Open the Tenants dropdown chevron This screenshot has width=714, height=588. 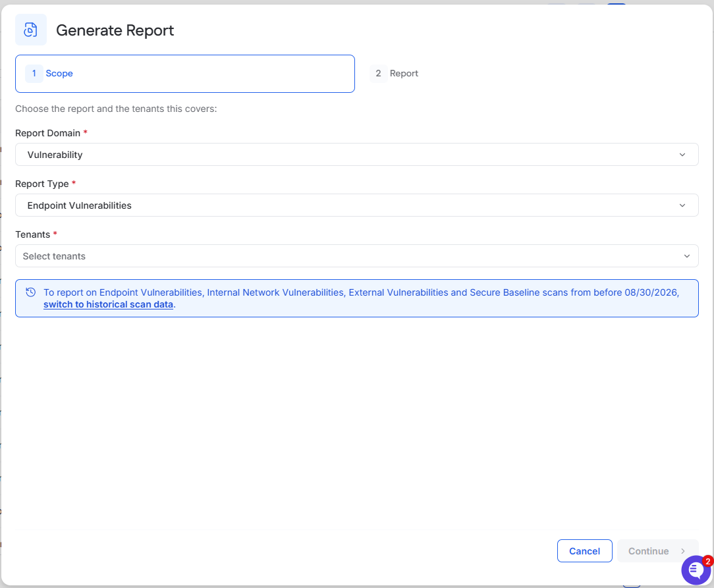pos(687,256)
